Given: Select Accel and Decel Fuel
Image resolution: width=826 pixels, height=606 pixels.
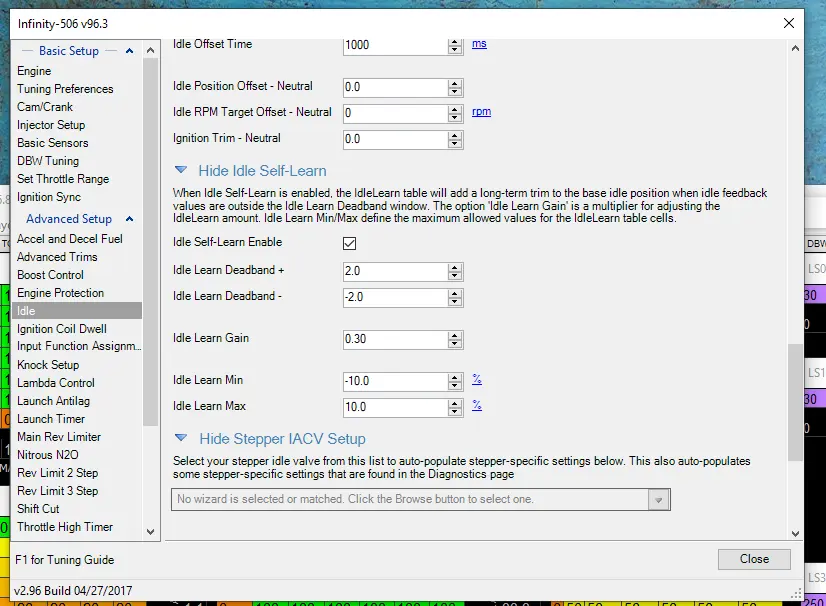Looking at the screenshot, I should pos(70,239).
